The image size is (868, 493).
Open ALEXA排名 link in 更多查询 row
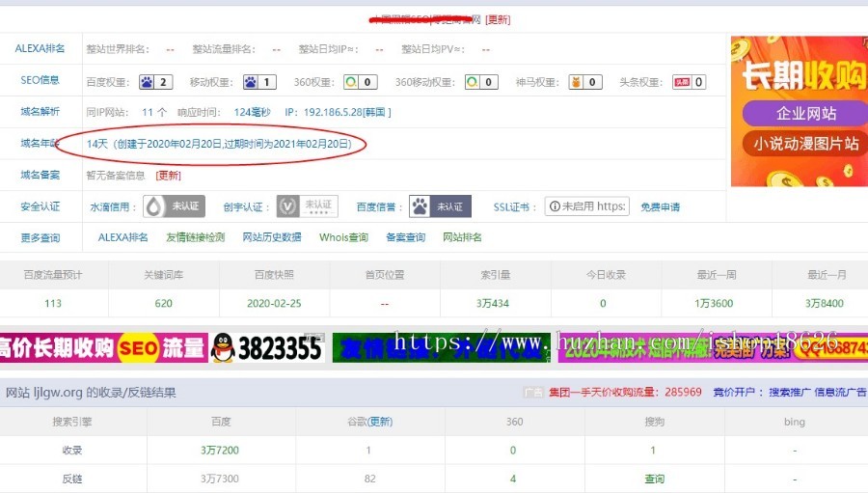coord(122,237)
